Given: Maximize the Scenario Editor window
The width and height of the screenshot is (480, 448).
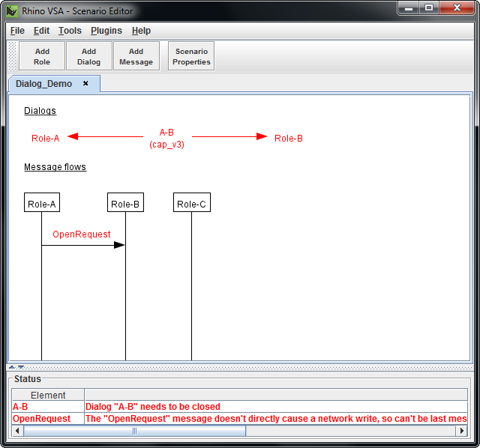Looking at the screenshot, I should pos(429,8).
